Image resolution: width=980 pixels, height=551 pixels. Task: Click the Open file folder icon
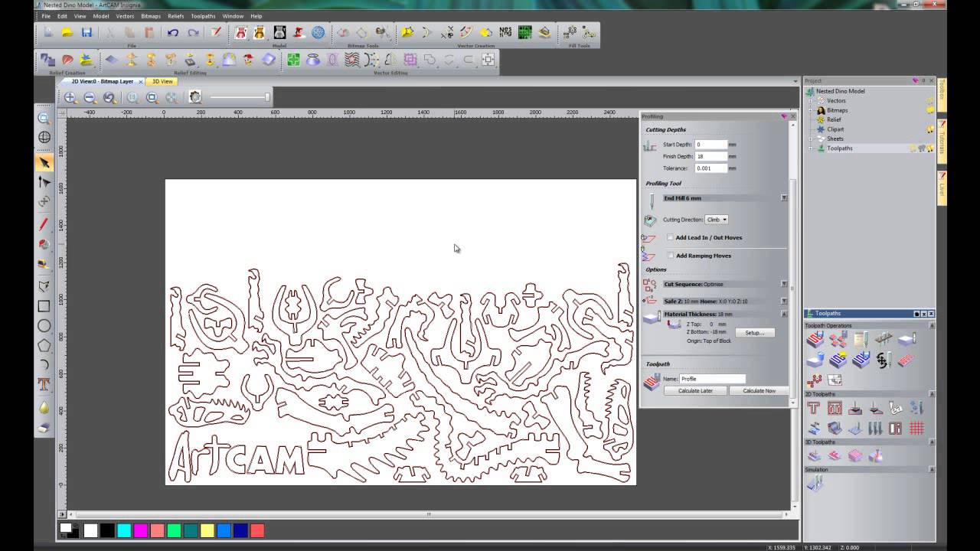click(x=67, y=32)
